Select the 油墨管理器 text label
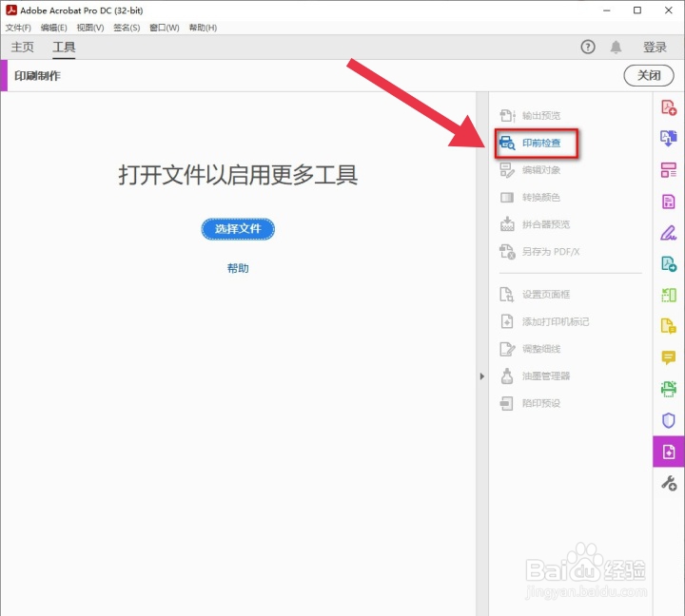Screen dimensions: 685x616 pos(546,375)
